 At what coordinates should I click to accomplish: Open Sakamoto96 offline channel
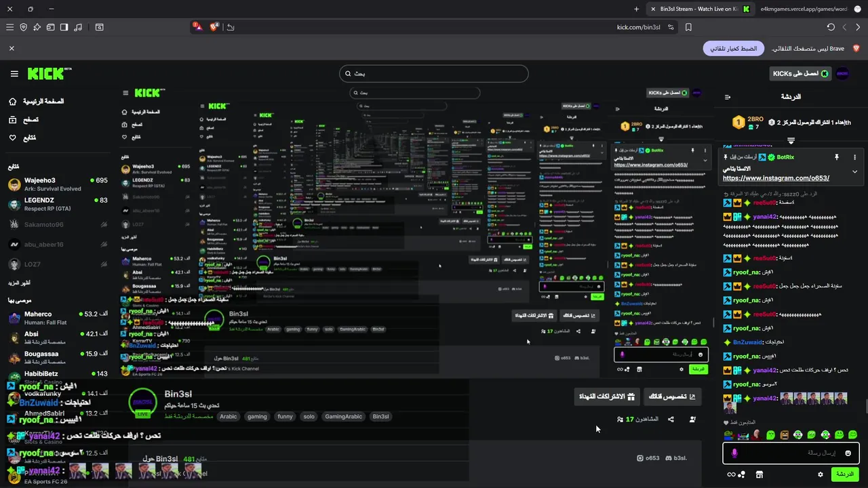point(58,224)
